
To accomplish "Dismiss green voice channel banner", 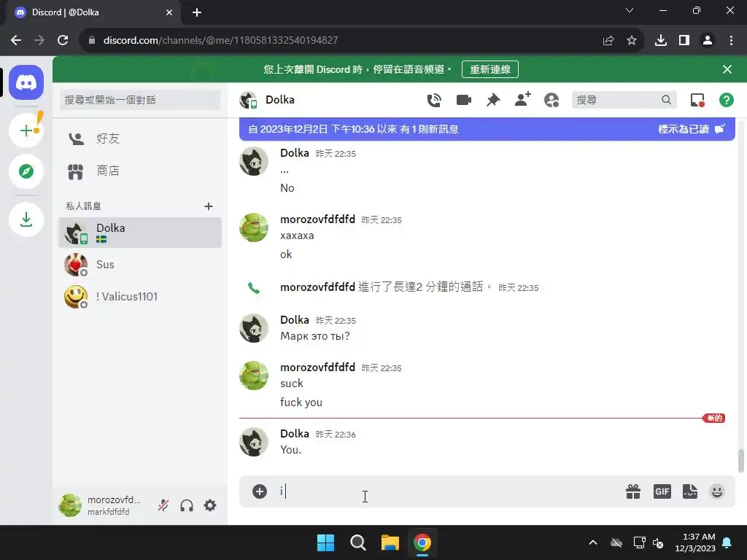I will click(x=727, y=69).
